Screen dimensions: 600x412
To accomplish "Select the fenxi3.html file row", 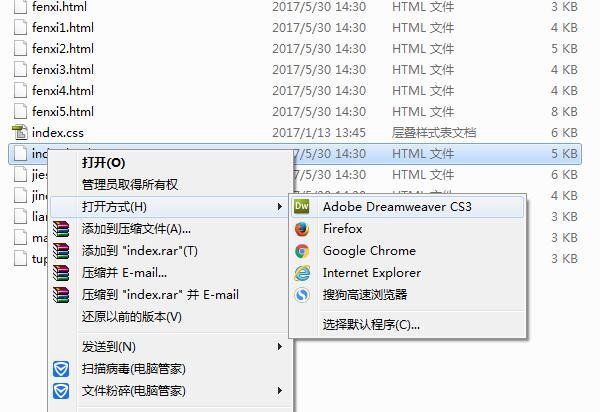I will click(x=295, y=70).
